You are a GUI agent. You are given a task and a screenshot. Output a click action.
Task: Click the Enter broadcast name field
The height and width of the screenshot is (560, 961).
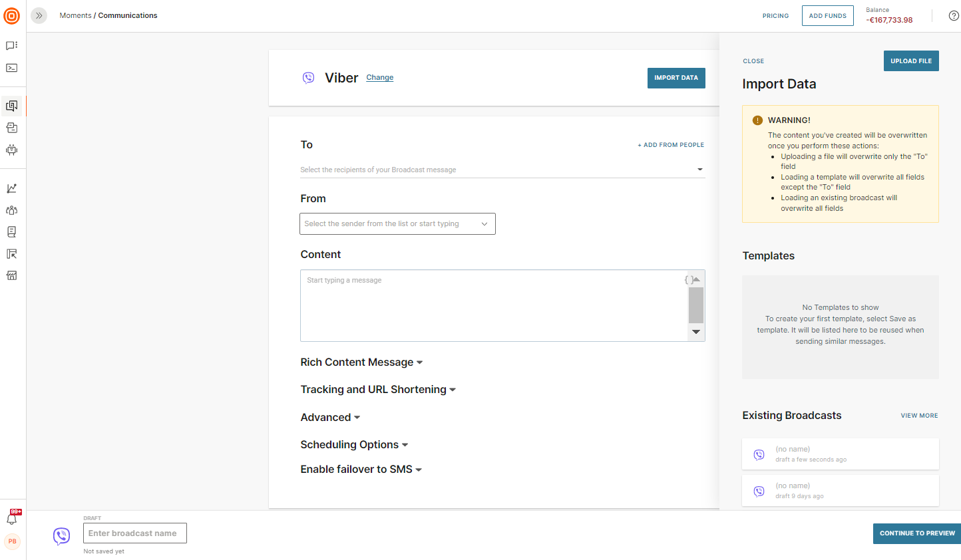(x=135, y=533)
